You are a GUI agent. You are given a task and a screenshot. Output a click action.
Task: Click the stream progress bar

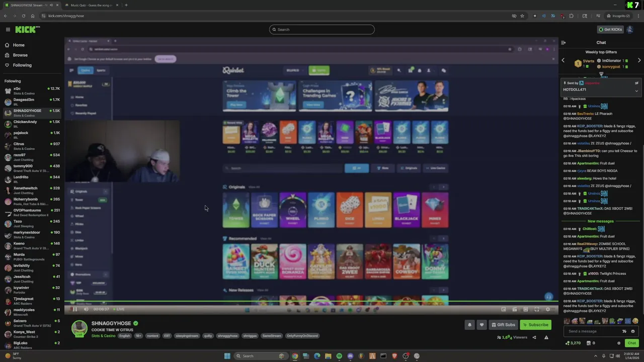311,302
